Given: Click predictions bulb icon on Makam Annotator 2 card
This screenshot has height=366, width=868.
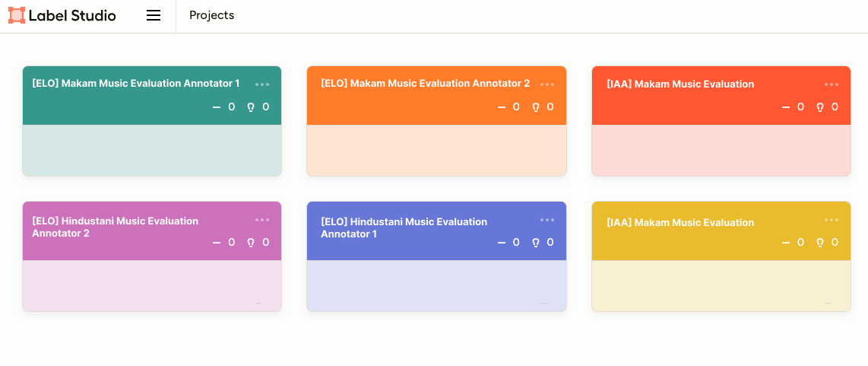Looking at the screenshot, I should coord(535,107).
